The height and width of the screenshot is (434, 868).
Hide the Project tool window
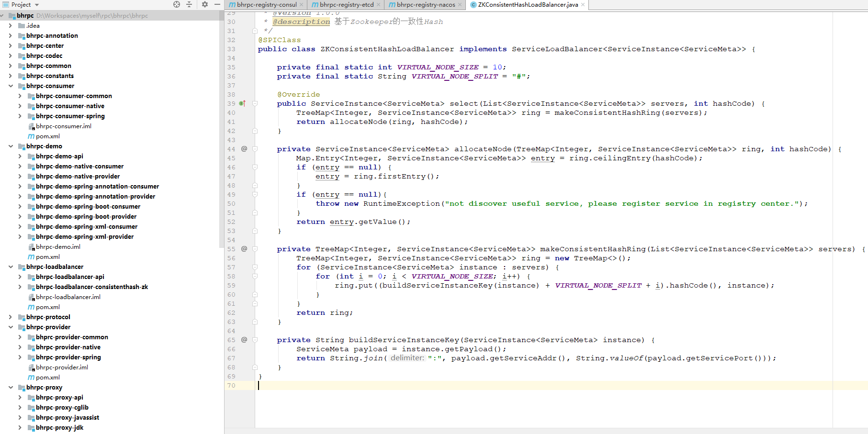click(x=217, y=4)
